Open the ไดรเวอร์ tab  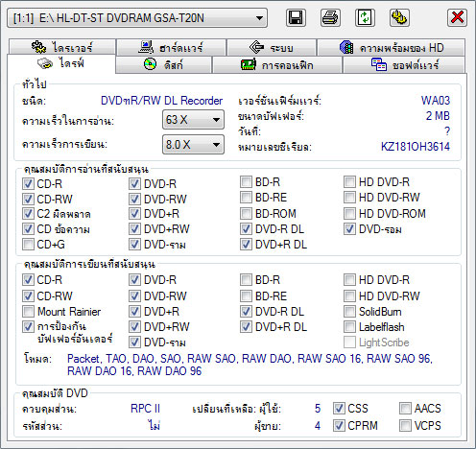(62, 47)
